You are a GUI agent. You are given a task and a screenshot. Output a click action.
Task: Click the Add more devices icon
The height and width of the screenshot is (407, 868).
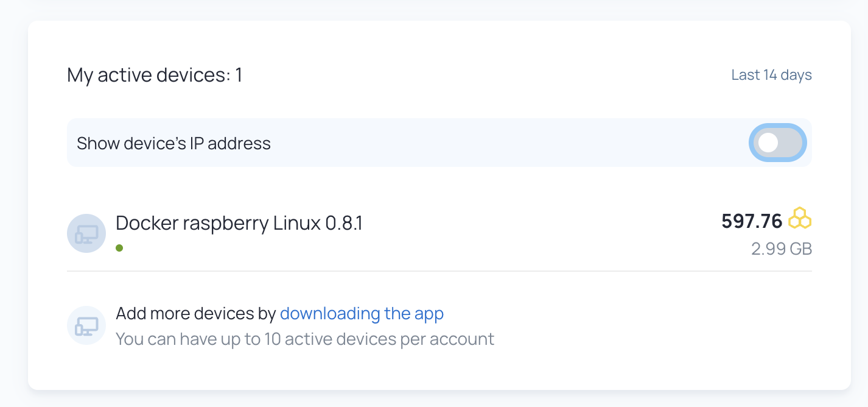coord(86,325)
